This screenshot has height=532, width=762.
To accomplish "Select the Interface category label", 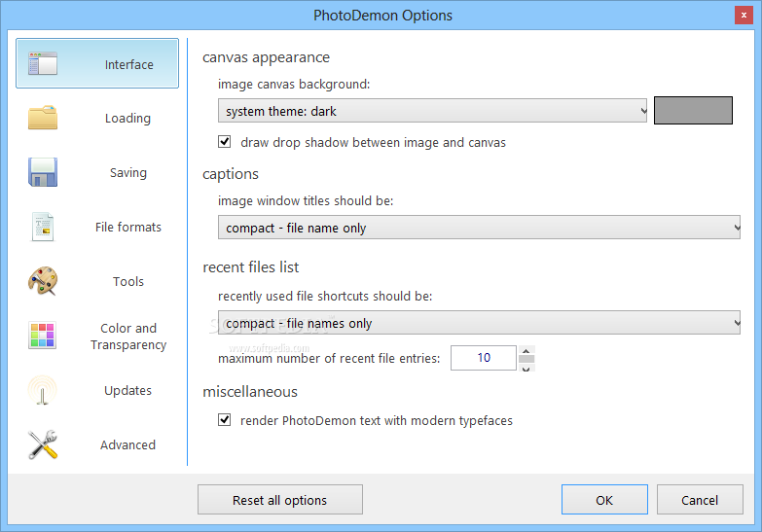I will [128, 64].
